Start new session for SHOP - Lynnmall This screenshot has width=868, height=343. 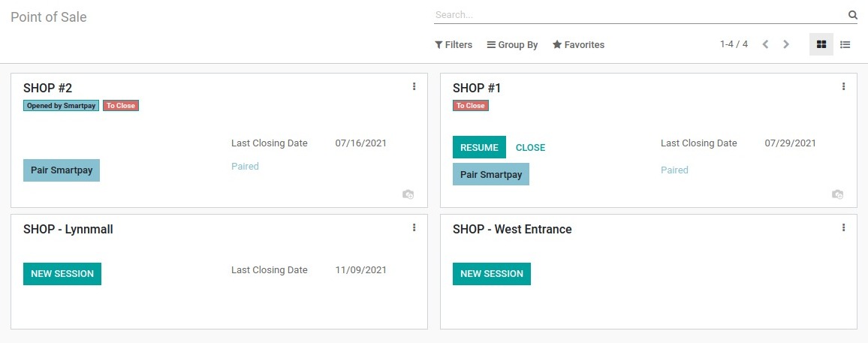click(x=62, y=274)
